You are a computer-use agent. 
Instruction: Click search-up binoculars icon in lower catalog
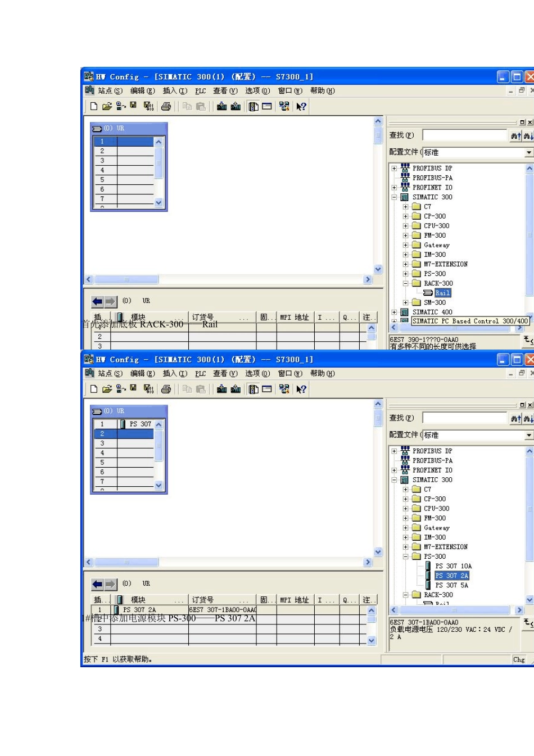(x=515, y=418)
